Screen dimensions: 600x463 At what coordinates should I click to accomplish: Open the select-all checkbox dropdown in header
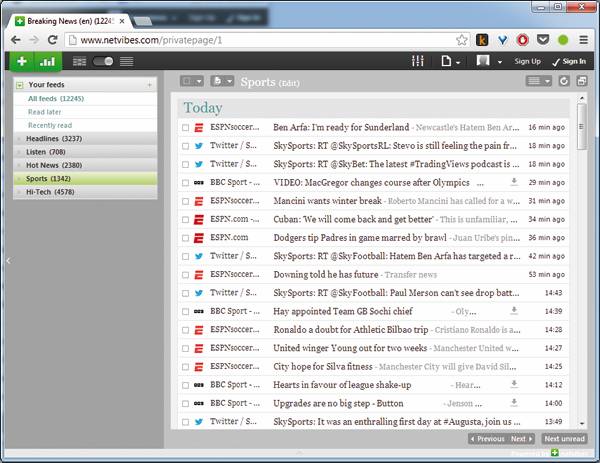[x=192, y=81]
